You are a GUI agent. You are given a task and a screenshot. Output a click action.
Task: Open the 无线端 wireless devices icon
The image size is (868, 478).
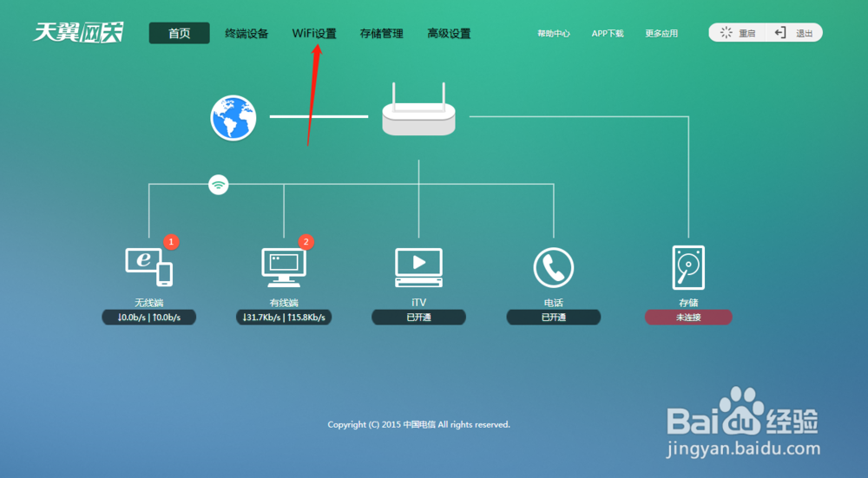pyautogui.click(x=149, y=267)
